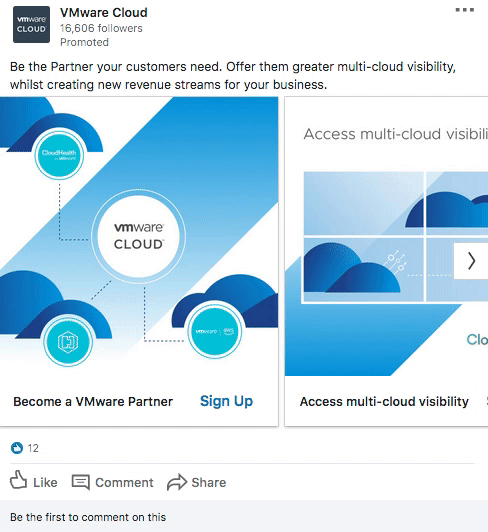Viewport: 488px width, 532px height.
Task: Click the like reaction count icon
Action: 17,448
